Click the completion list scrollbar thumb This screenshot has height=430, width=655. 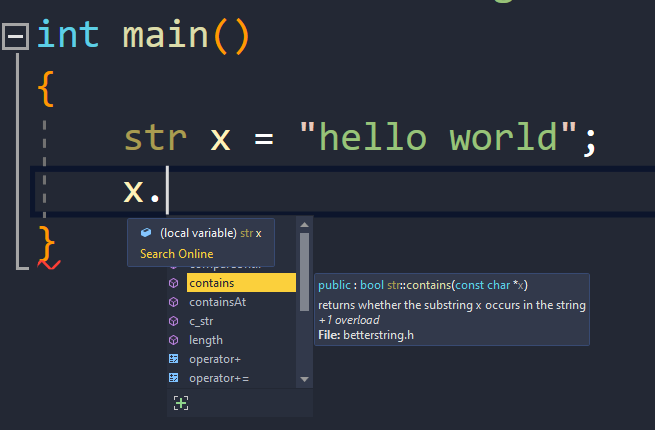[305, 272]
